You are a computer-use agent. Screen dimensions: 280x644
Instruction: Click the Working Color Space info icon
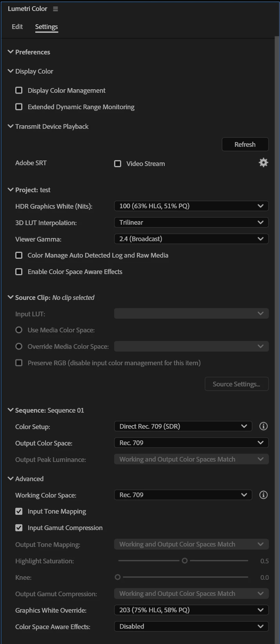point(264,495)
